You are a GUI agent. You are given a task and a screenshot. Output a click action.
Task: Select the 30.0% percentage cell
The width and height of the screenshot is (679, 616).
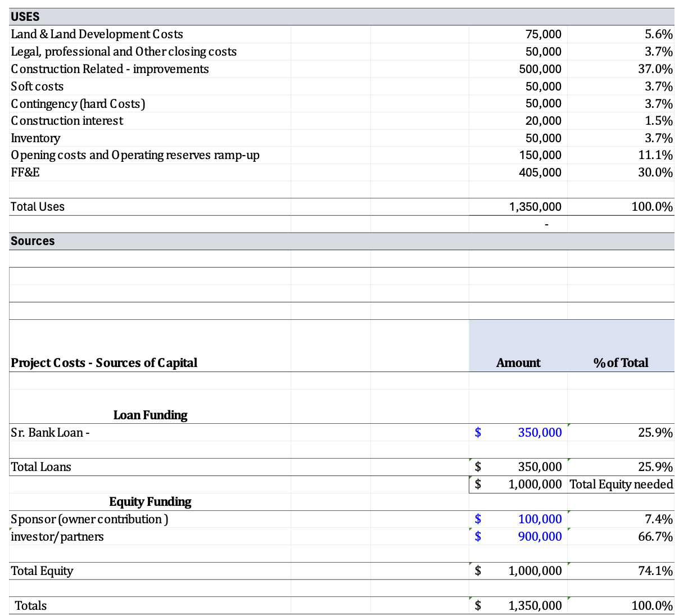[655, 173]
